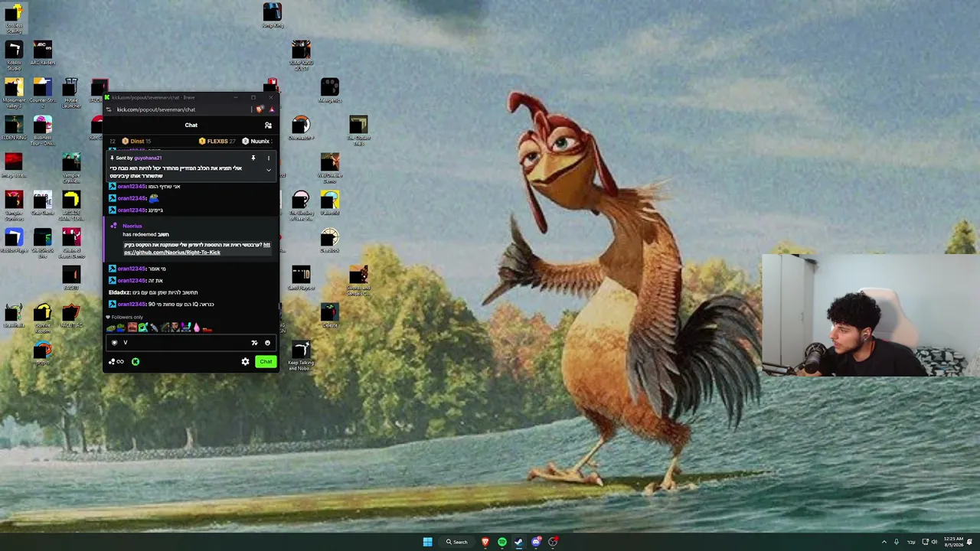Select the Crab Game desktop icon

pos(43,203)
